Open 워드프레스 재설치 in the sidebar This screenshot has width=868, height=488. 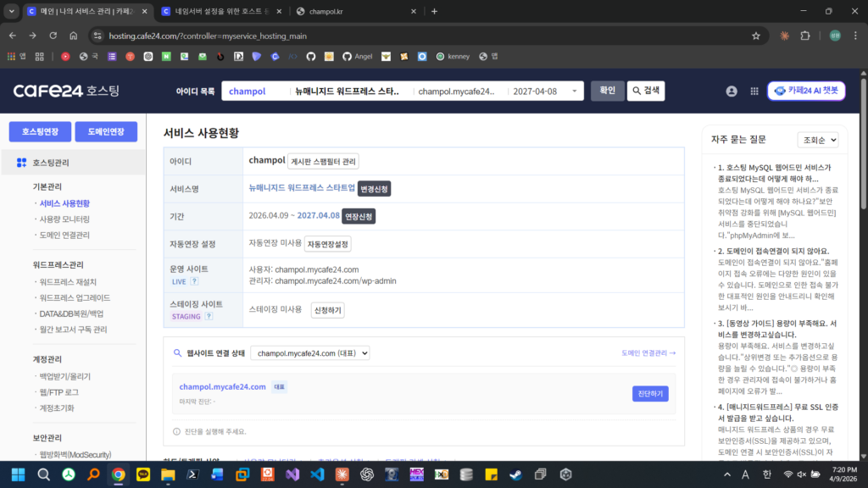tap(68, 281)
